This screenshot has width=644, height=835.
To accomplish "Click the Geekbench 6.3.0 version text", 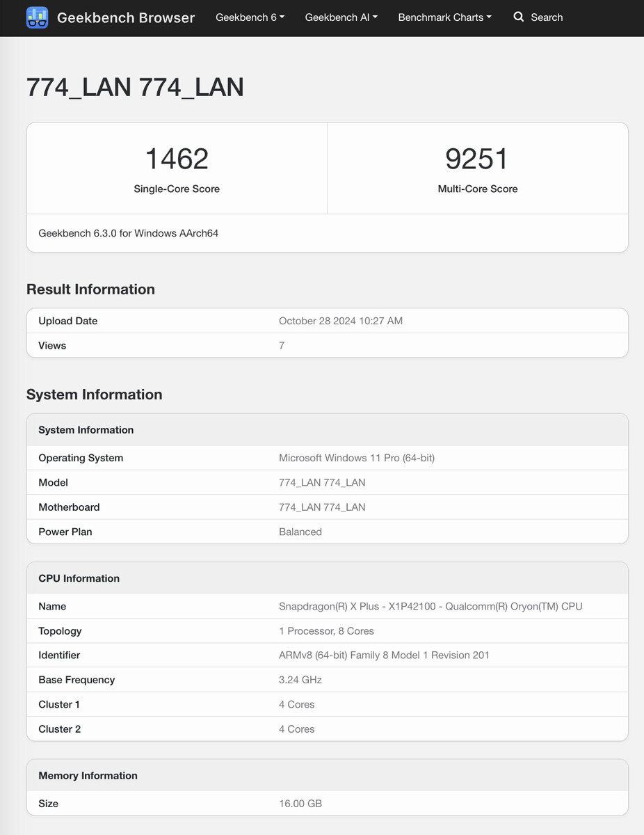I will pos(128,233).
